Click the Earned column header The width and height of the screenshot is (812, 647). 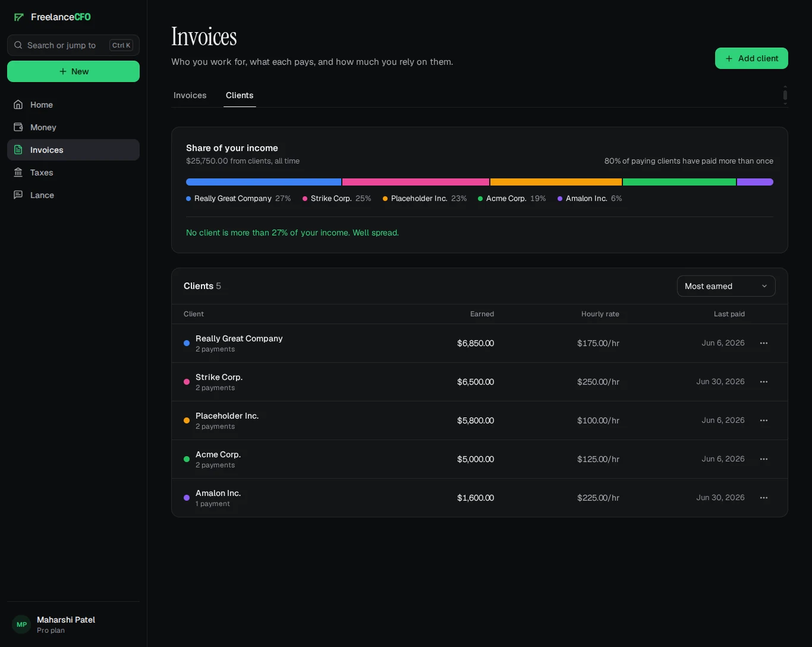click(482, 314)
